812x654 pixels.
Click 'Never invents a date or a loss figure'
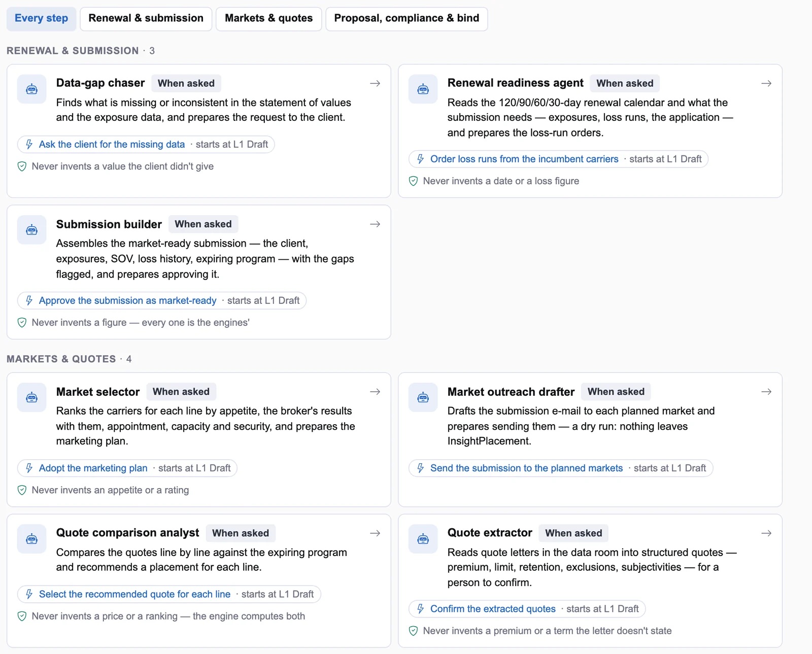(501, 181)
